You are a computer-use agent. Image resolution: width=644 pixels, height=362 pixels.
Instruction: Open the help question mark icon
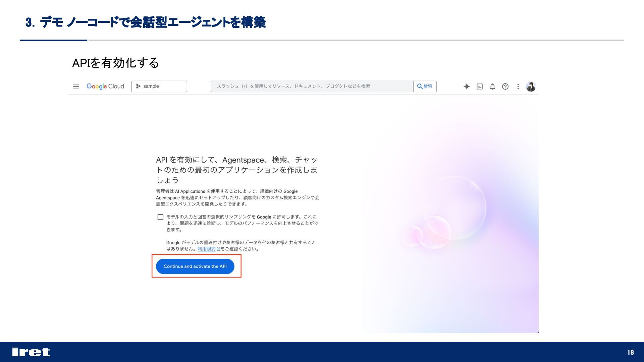click(505, 86)
